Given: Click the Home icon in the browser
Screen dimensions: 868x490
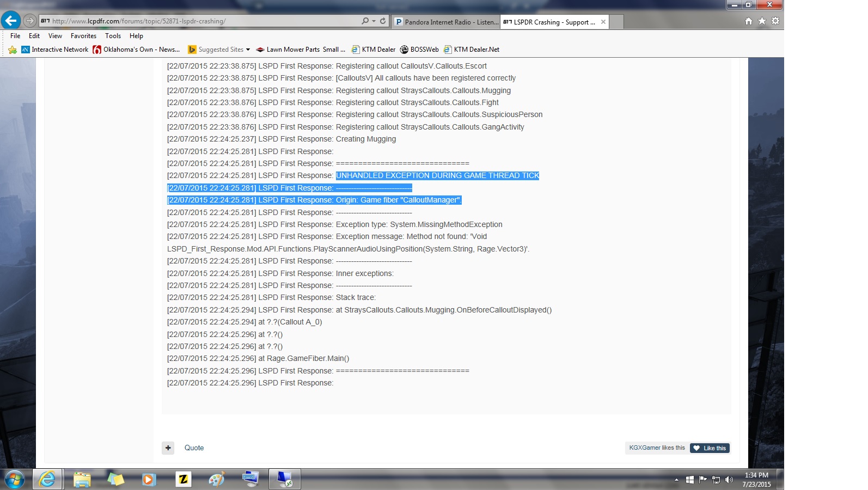Looking at the screenshot, I should (x=749, y=21).
